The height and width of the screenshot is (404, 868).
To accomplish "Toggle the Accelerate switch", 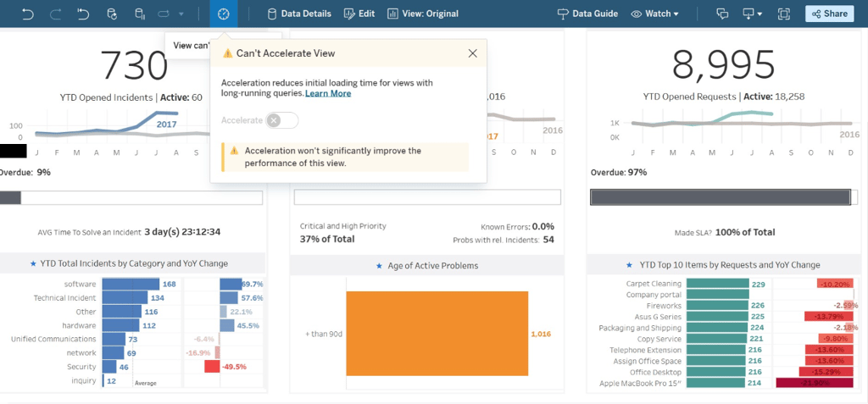I will [x=281, y=120].
